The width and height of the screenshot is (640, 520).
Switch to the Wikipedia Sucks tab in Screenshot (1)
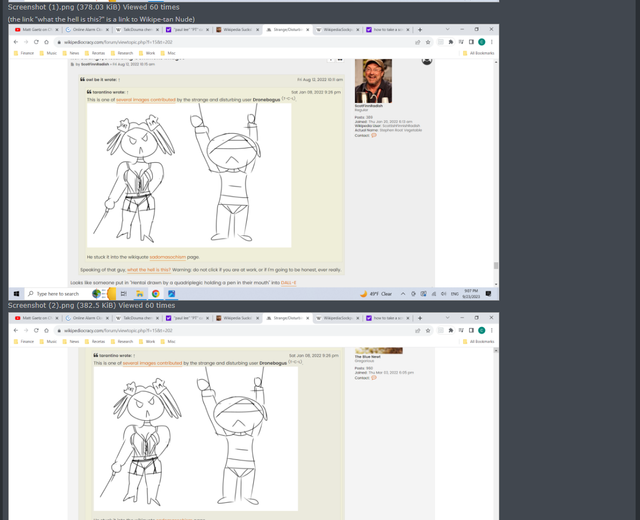tap(238, 30)
